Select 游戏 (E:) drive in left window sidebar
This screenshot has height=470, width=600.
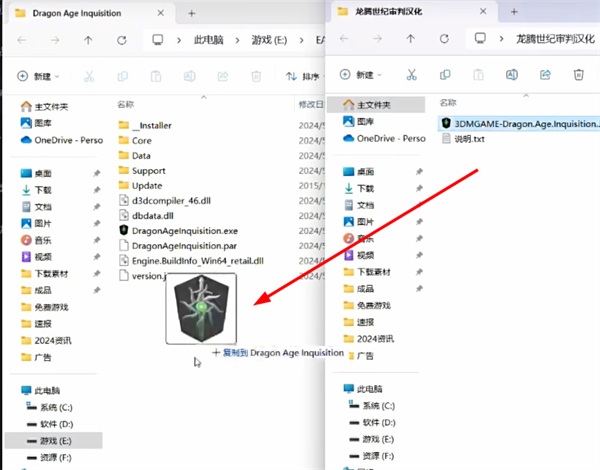tap(53, 441)
